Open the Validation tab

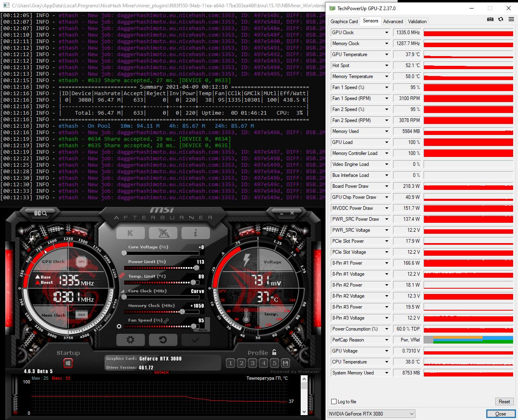pos(417,22)
